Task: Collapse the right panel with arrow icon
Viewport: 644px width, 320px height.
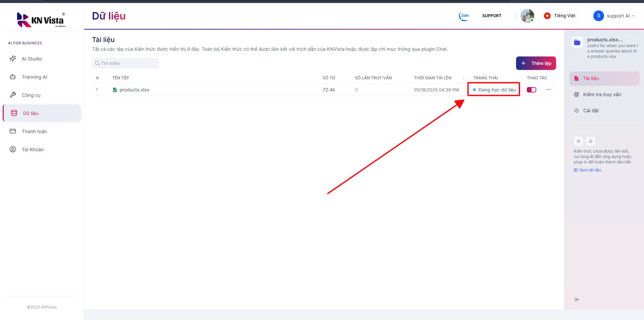Action: (577, 299)
